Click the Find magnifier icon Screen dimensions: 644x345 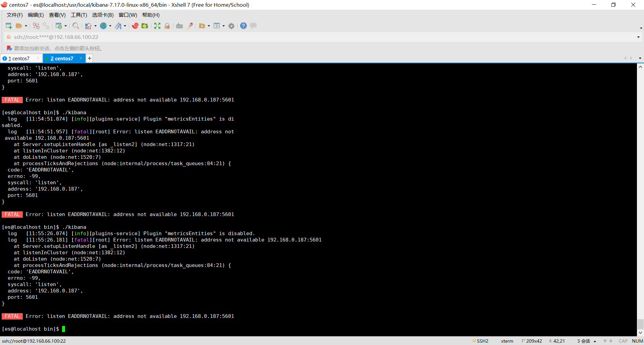pos(76,26)
